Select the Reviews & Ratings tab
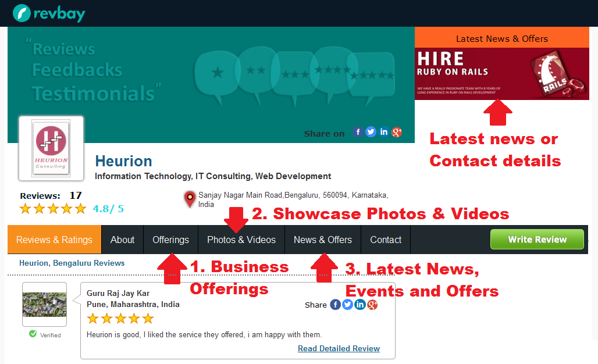598x364 pixels. click(x=54, y=240)
